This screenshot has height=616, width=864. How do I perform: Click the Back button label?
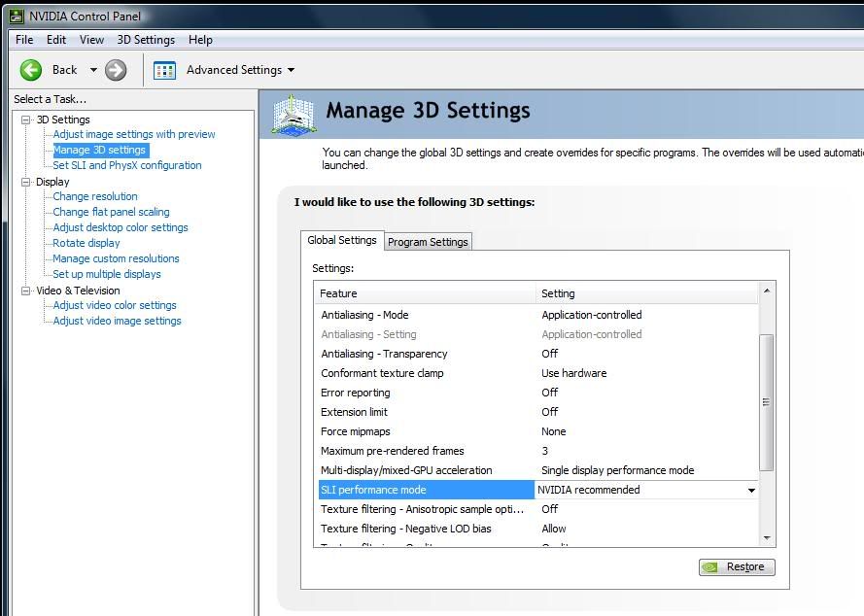64,70
